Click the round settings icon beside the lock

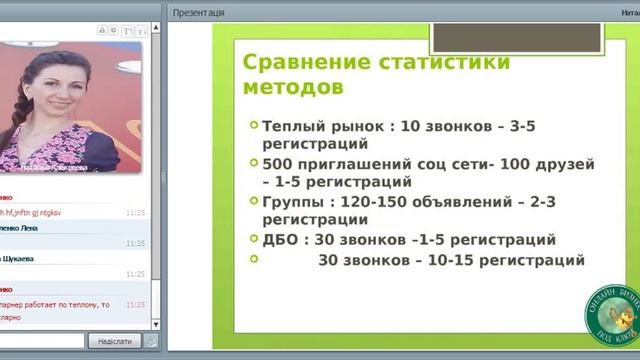(114, 30)
